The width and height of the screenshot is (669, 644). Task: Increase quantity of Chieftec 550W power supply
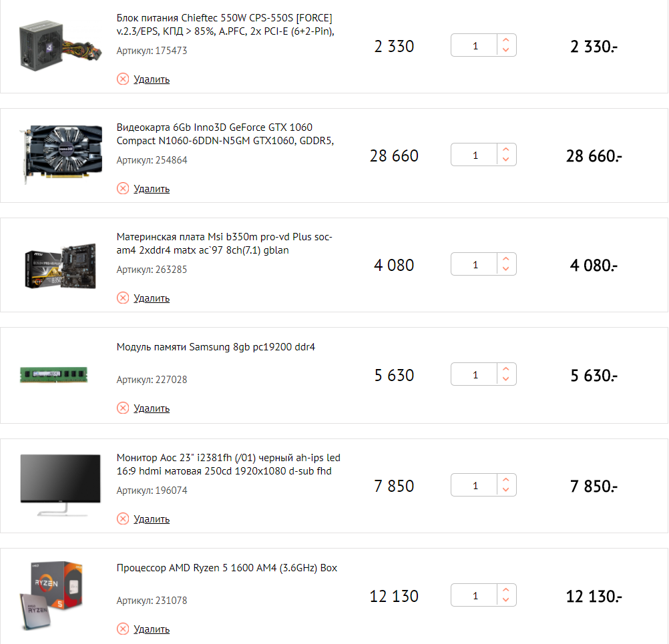[506, 39]
